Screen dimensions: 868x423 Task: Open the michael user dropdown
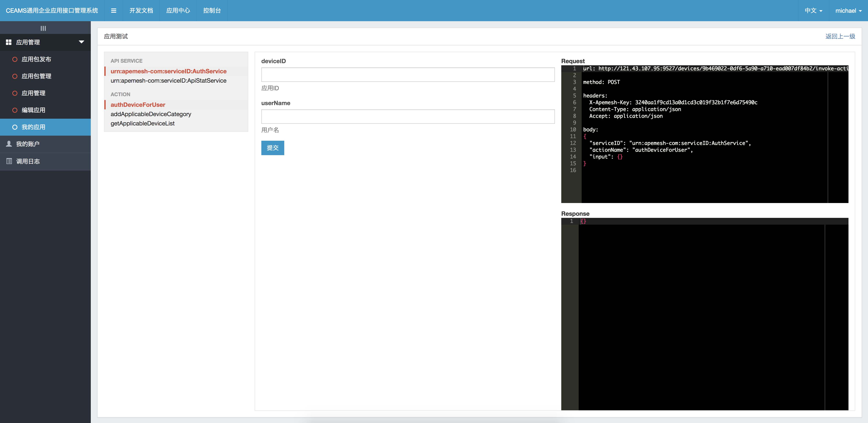click(848, 10)
